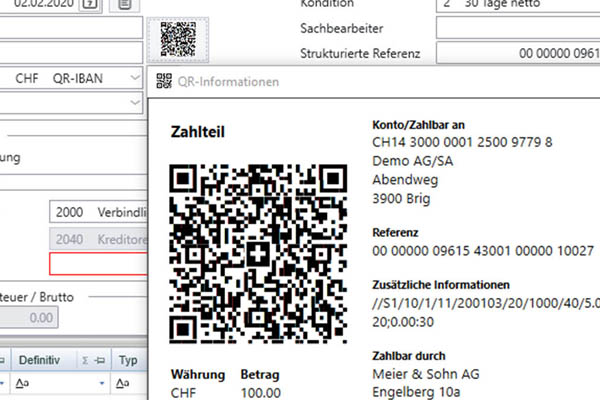Click the greyed account field 2040 Kreditore
Image resolution: width=600 pixels, height=400 pixels.
98,240
